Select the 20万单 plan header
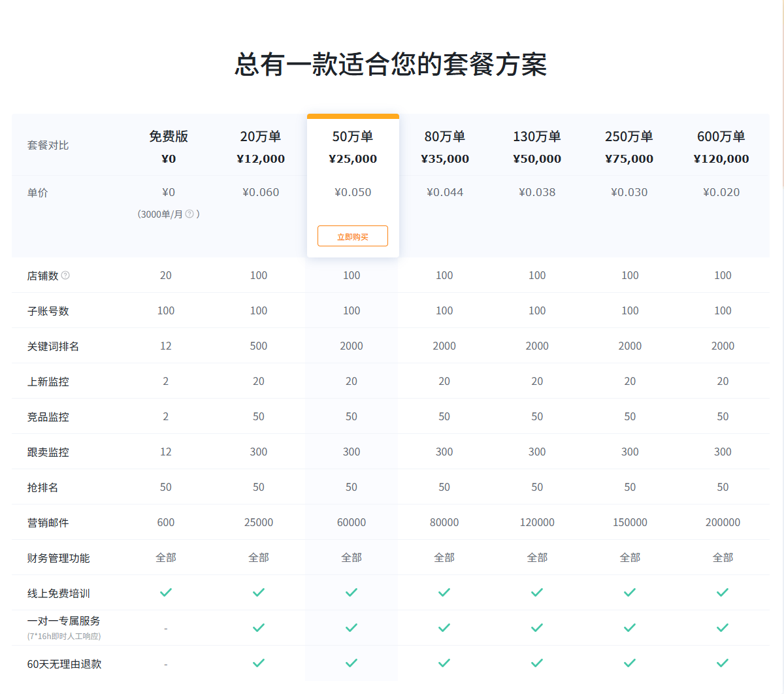This screenshot has height=694, width=784. tap(261, 136)
